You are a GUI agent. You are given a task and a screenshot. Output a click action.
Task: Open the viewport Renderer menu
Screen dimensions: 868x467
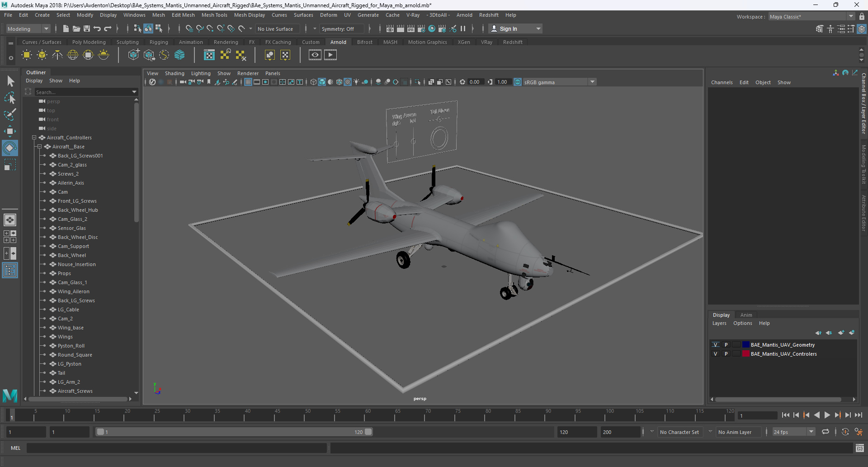click(x=248, y=73)
